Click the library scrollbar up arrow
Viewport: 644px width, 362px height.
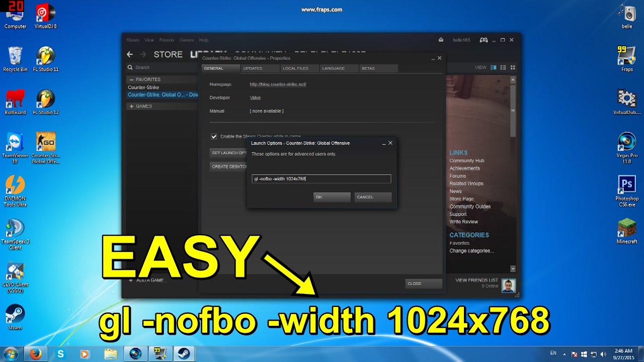[x=513, y=79]
